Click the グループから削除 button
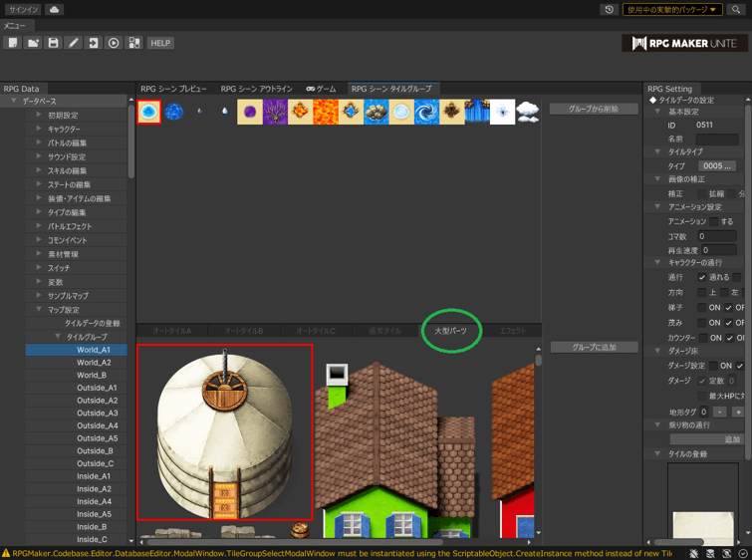The image size is (752, 560). click(594, 109)
